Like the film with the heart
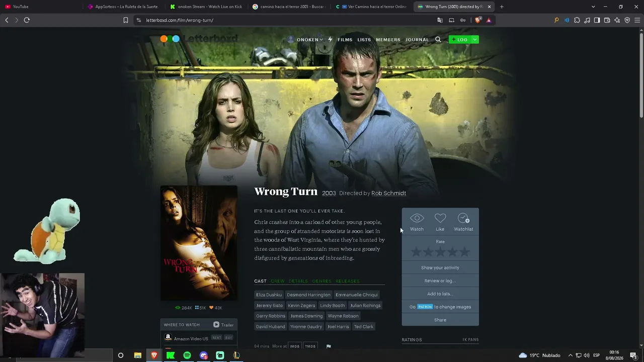644x362 pixels. click(440, 222)
